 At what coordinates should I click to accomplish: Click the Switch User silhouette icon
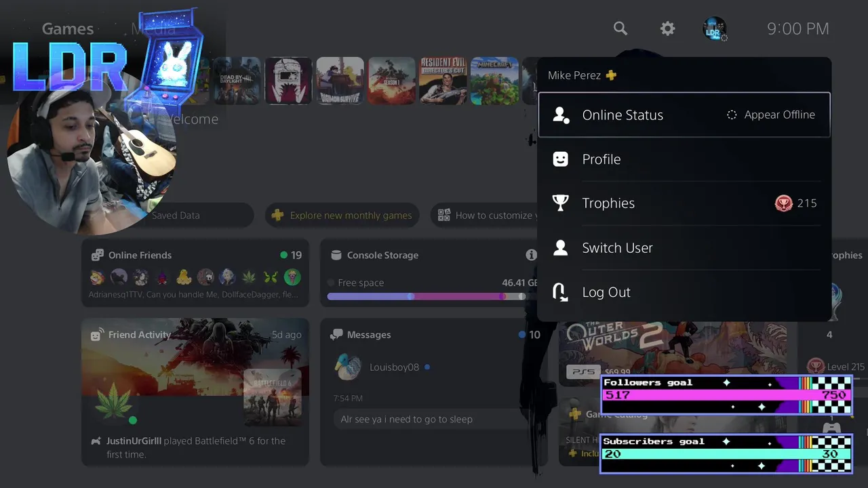pyautogui.click(x=560, y=247)
